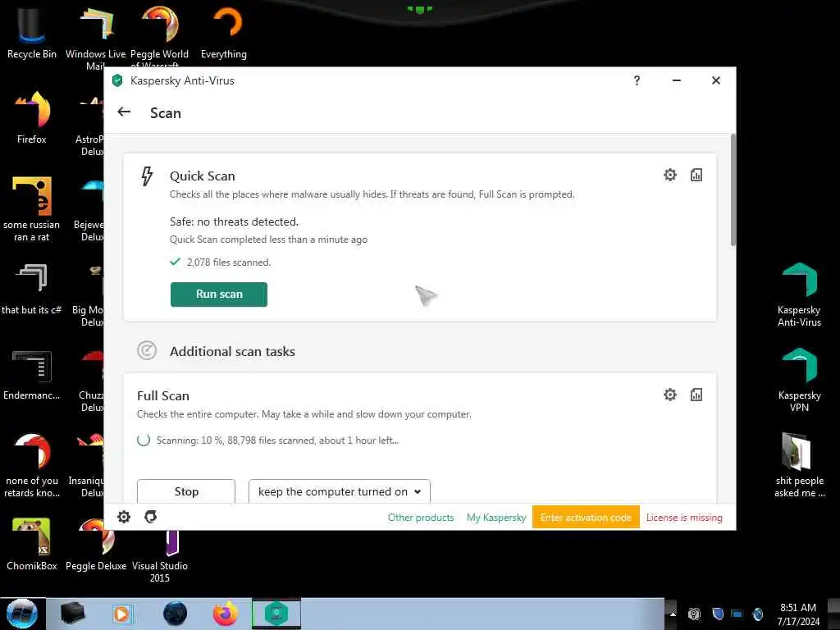Image resolution: width=840 pixels, height=630 pixels.
Task: Open media player from the taskbar
Action: click(121, 614)
